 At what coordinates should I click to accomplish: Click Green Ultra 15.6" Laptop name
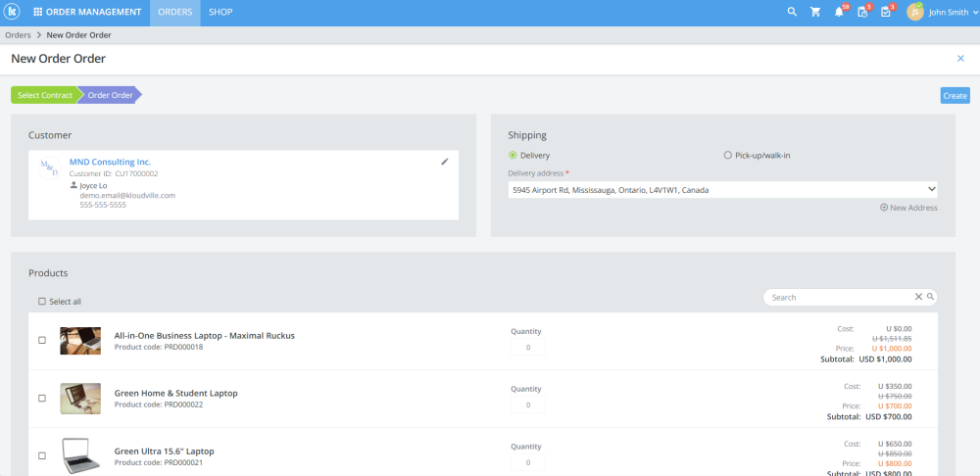click(165, 451)
